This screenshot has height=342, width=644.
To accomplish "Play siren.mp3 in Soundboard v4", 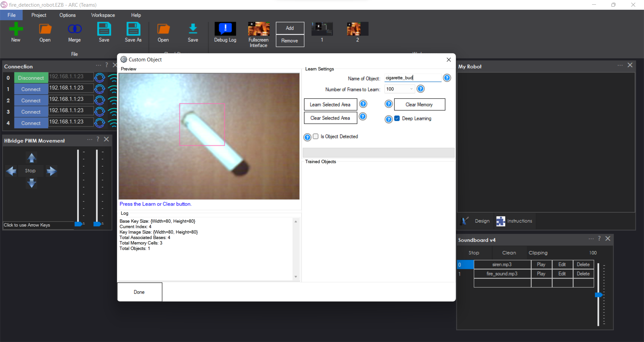I will tap(541, 264).
